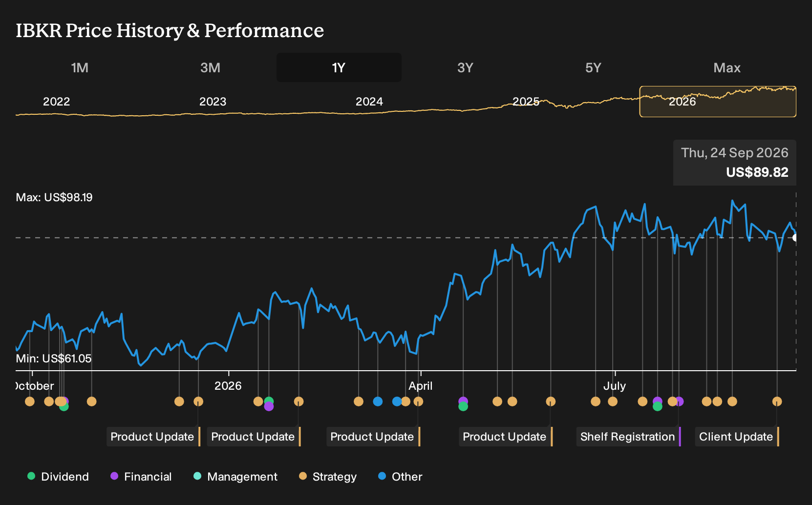Image resolution: width=812 pixels, height=505 pixels.
Task: Click the green Dividend dot between April and July
Action: (463, 406)
